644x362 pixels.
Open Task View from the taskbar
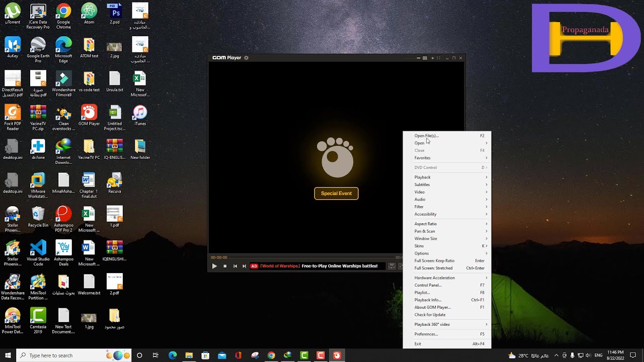(x=155, y=355)
